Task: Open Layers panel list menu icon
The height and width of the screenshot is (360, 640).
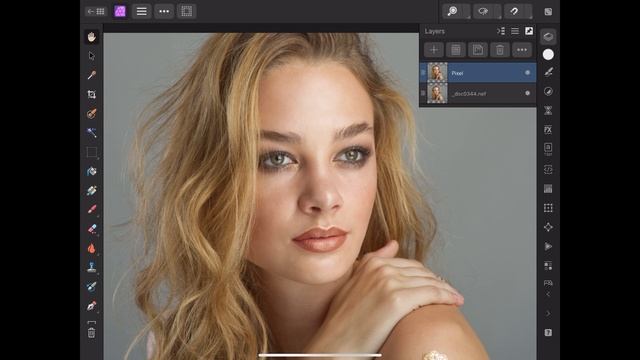Action: [x=515, y=31]
